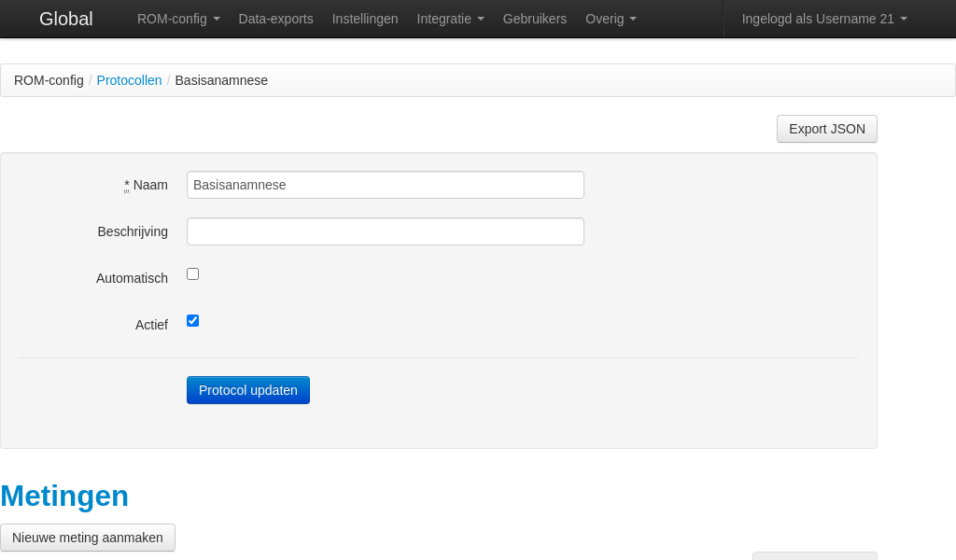Screen dimensions: 956x560
Task: Click into the empty Beschrijving field
Action: [385, 231]
